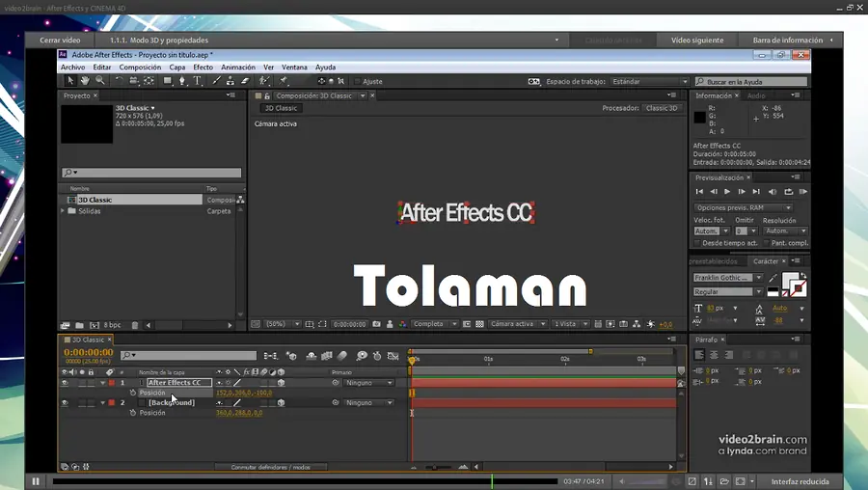Hide the After Effects CC layer
Image resolution: width=868 pixels, height=490 pixels.
65,383
